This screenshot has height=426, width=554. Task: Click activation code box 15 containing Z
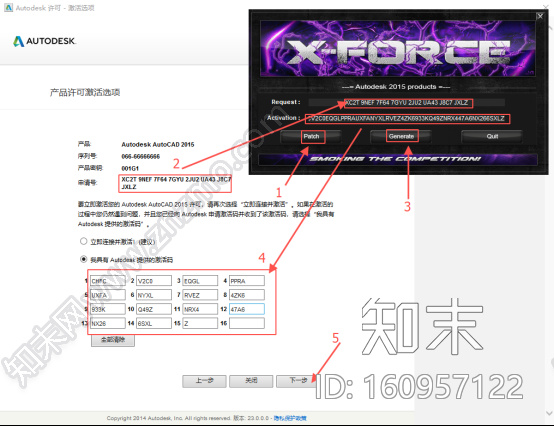pyautogui.click(x=200, y=323)
